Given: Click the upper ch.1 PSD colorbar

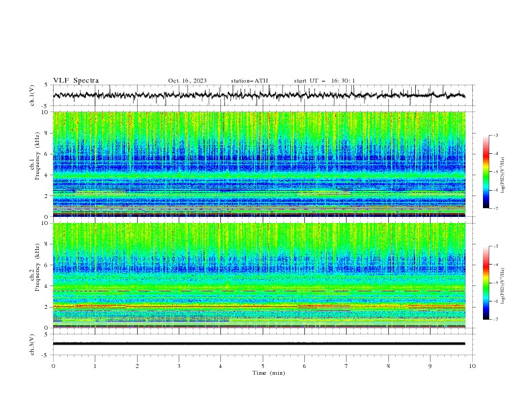Looking at the screenshot, I should coord(486,171).
